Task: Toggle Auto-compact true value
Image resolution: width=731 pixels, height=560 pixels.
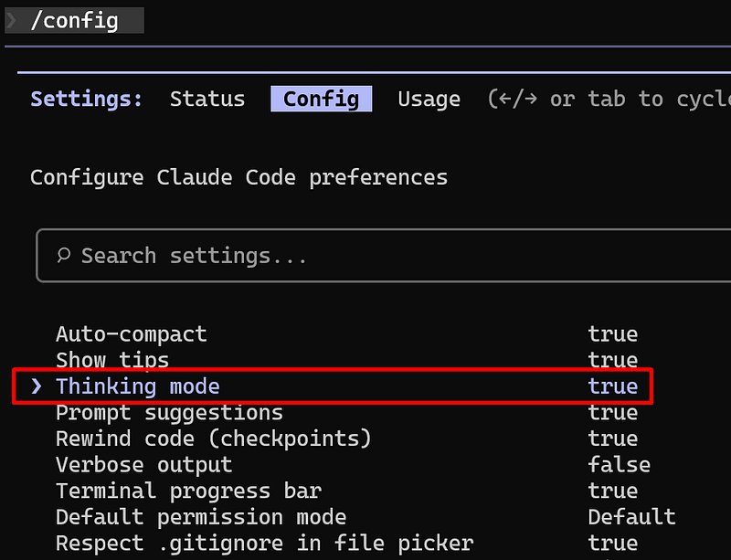Action: (612, 334)
